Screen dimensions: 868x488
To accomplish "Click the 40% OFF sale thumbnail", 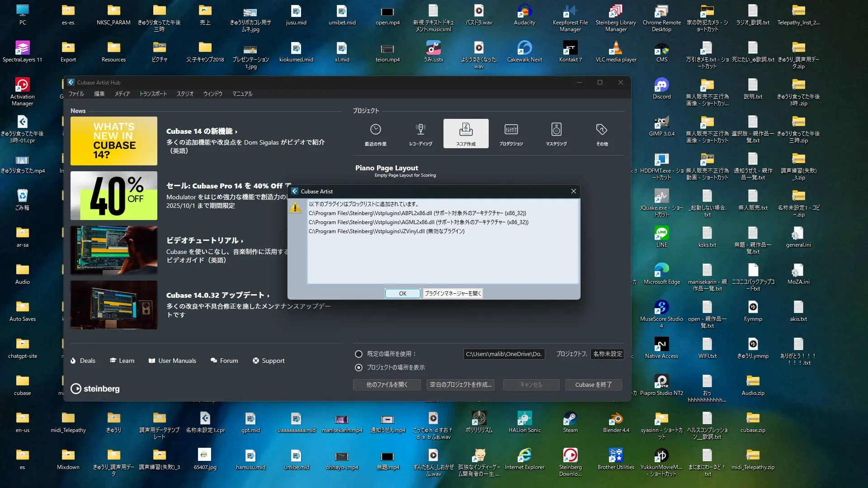I will coord(114,196).
